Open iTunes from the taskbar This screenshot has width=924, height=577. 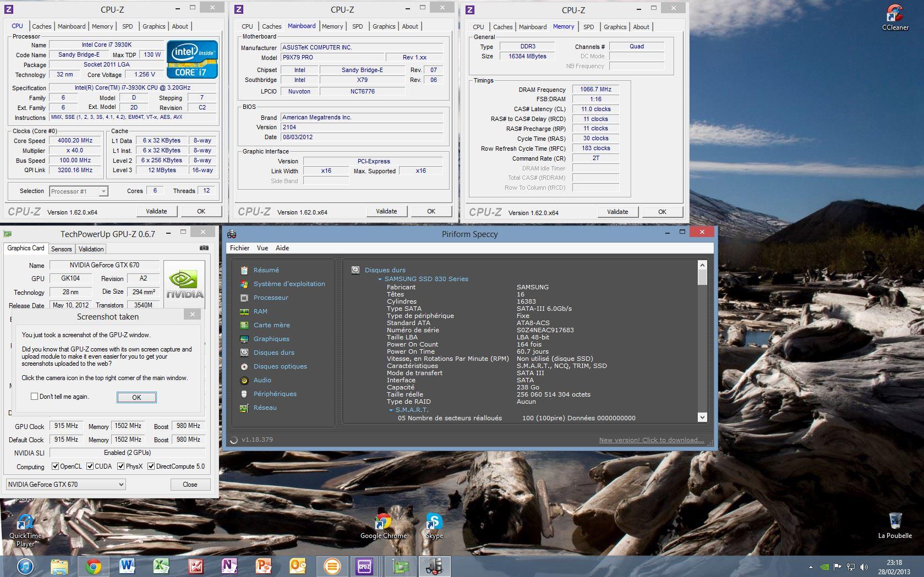25,567
